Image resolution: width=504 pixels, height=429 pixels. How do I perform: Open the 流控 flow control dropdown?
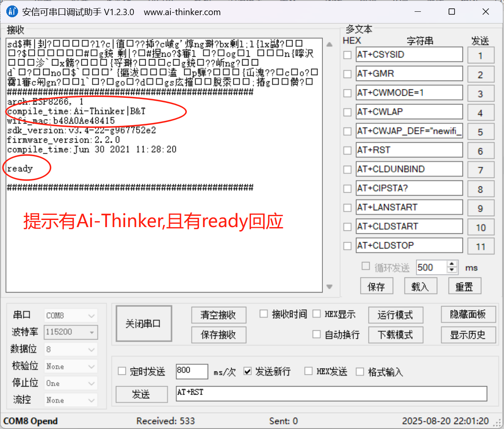click(71, 400)
